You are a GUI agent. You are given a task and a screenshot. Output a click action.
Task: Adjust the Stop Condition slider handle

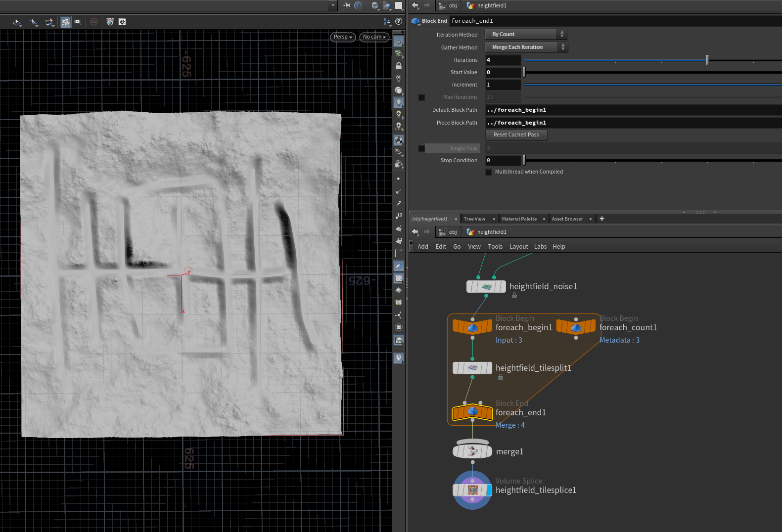524,160
